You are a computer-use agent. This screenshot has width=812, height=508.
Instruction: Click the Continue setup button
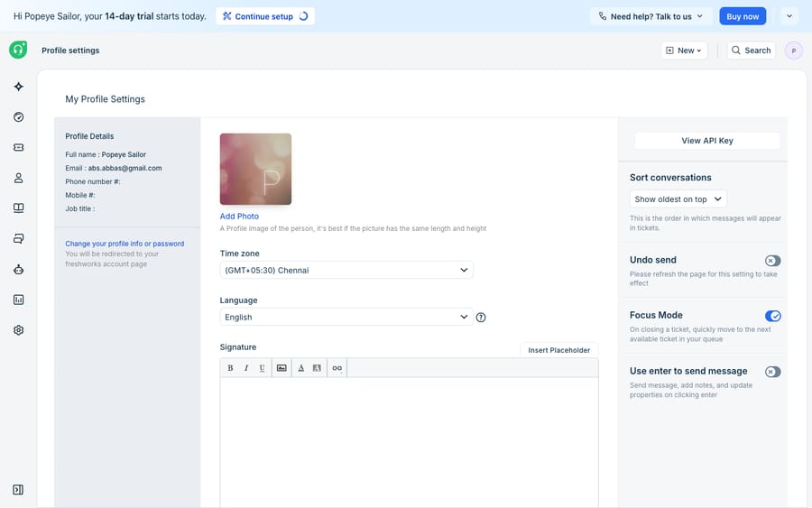coord(265,16)
